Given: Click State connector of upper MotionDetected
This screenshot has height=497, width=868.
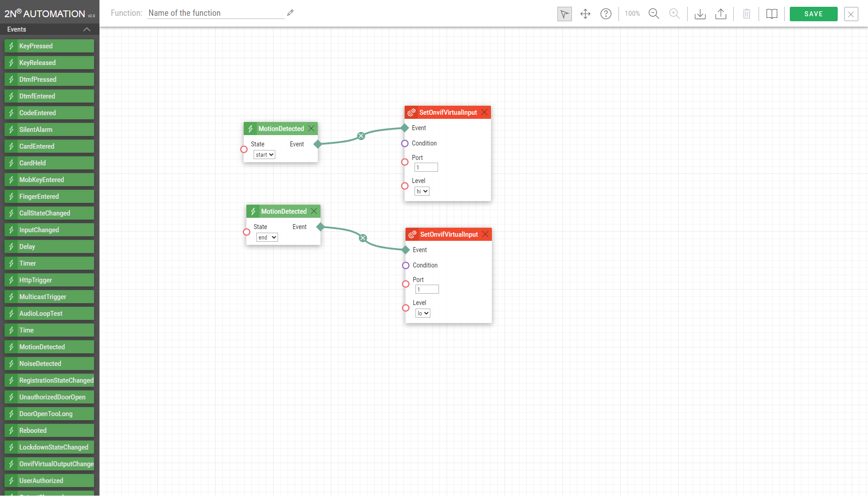Looking at the screenshot, I should 244,150.
